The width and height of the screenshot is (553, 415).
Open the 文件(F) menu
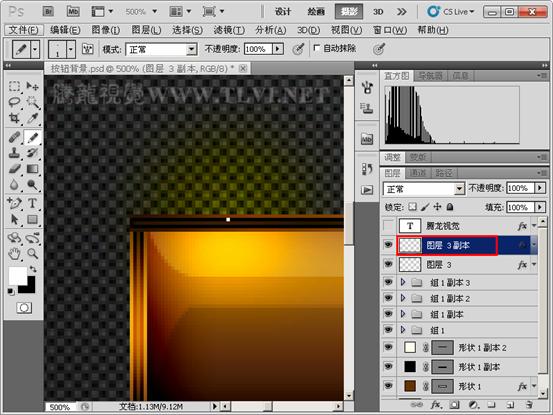click(x=24, y=30)
